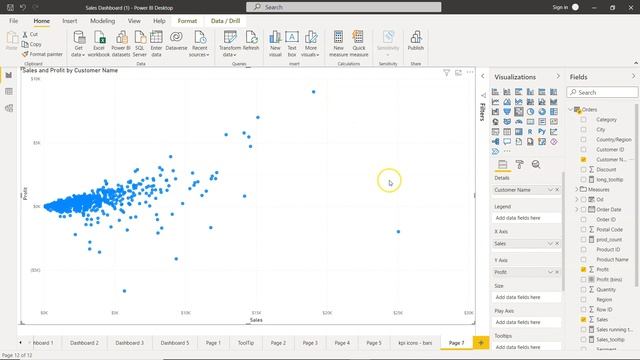The height and width of the screenshot is (360, 640).
Task: Open the Data / Drill tab
Action: (x=225, y=21)
